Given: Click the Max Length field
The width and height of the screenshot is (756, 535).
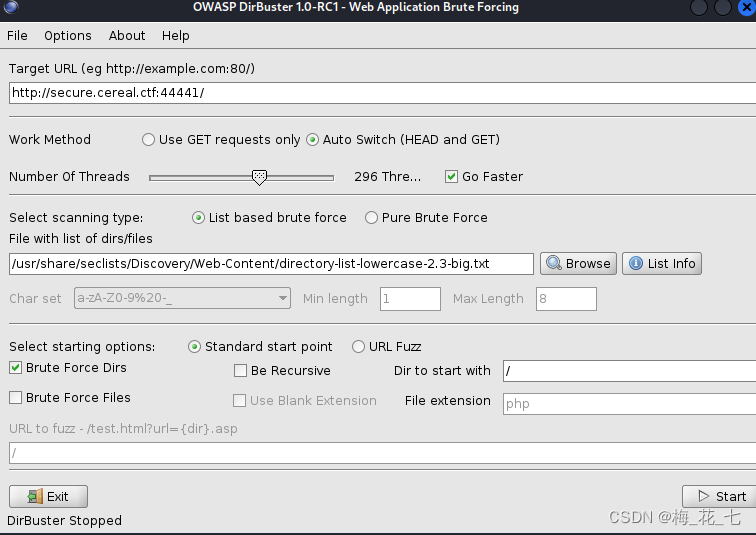Looking at the screenshot, I should [566, 299].
